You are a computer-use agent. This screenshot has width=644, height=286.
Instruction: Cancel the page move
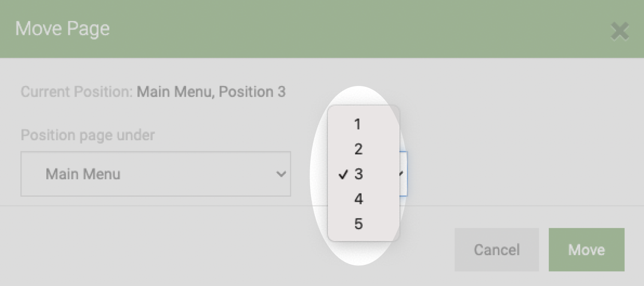tap(497, 250)
